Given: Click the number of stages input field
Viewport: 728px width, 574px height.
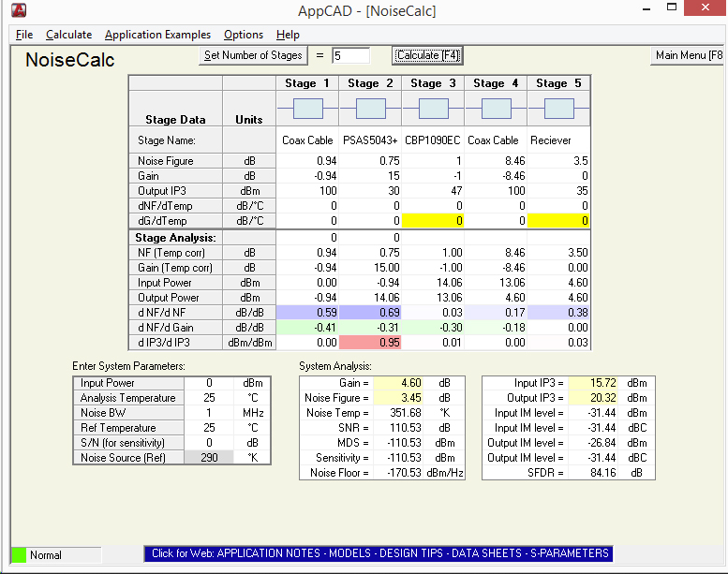Looking at the screenshot, I should 350,56.
